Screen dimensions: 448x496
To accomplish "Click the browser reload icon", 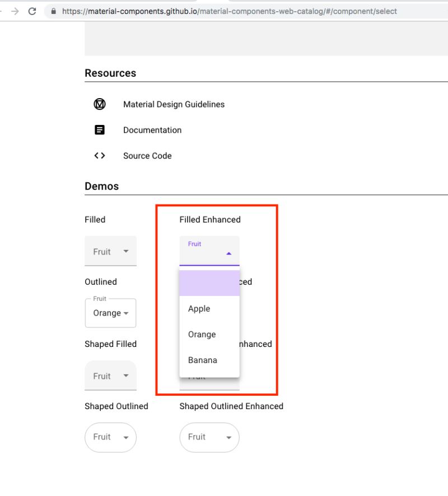I will coord(32,11).
